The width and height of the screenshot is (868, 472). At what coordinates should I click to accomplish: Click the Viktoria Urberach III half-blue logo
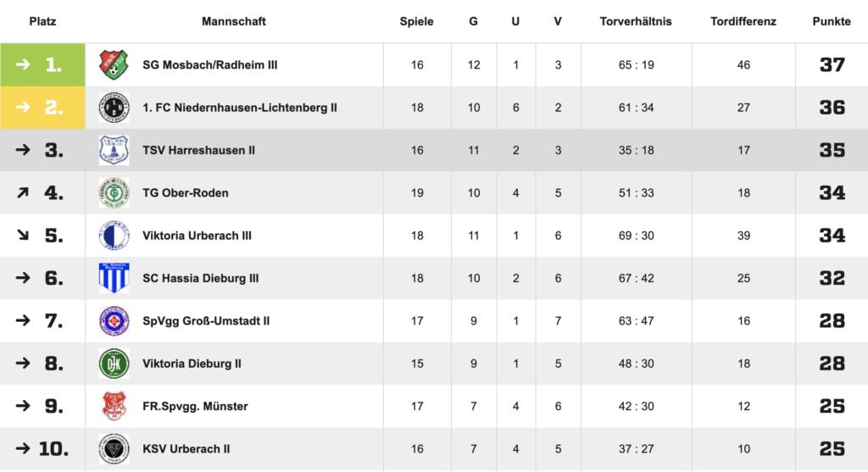click(x=114, y=236)
